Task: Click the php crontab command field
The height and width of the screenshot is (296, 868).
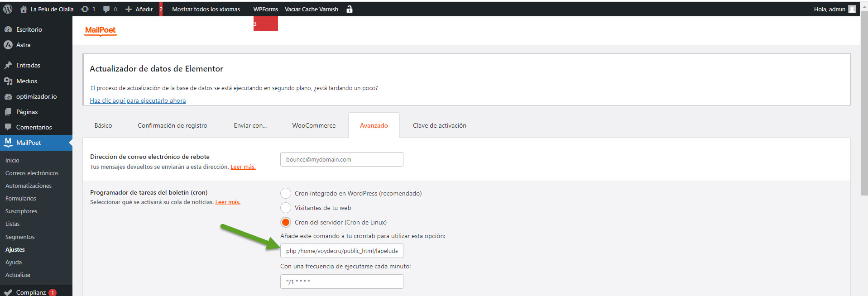Action: 342,251
